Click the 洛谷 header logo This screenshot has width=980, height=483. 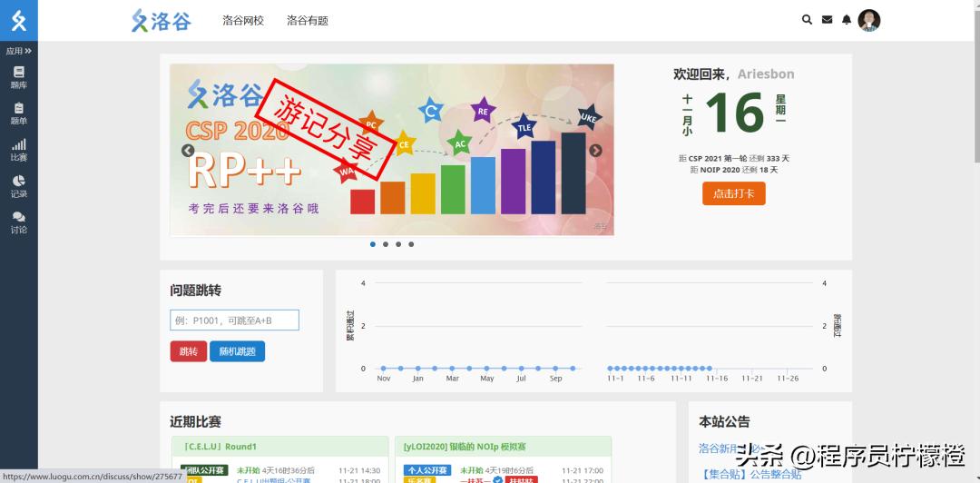point(162,21)
